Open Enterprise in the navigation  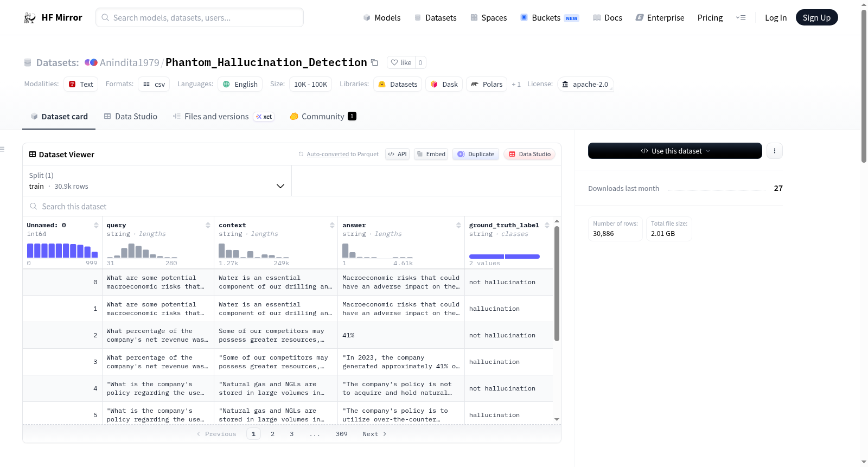(660, 18)
